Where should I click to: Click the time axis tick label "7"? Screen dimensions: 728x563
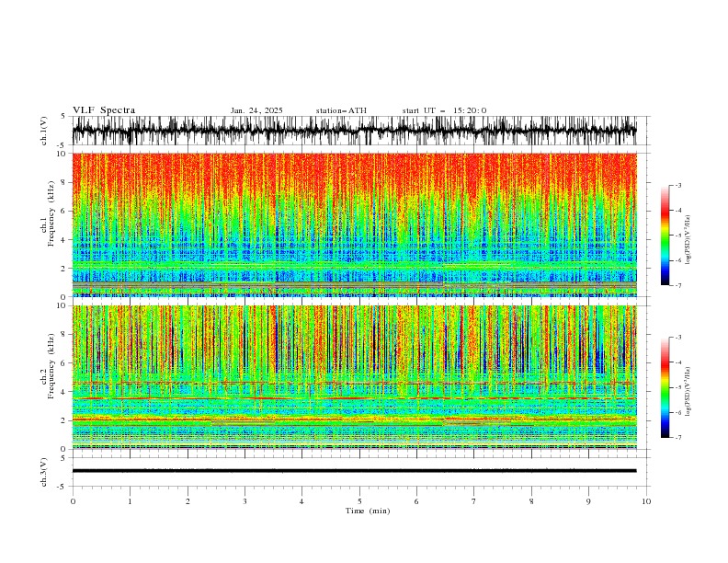tap(474, 501)
